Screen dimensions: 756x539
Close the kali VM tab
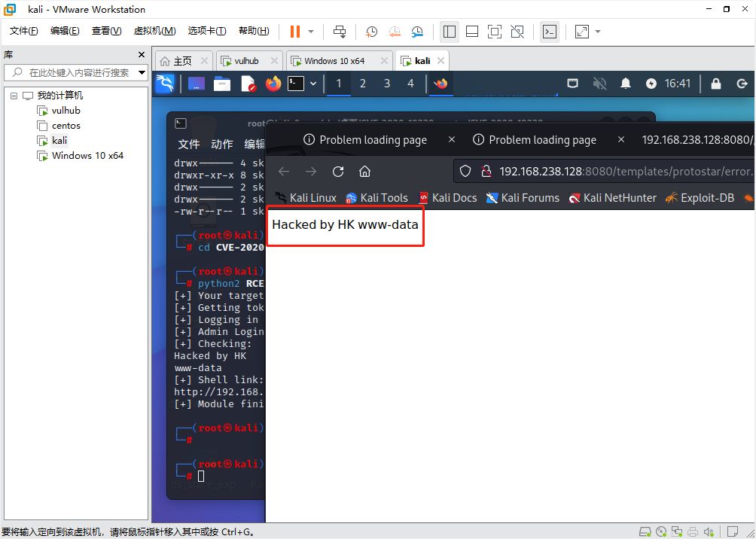(x=440, y=61)
